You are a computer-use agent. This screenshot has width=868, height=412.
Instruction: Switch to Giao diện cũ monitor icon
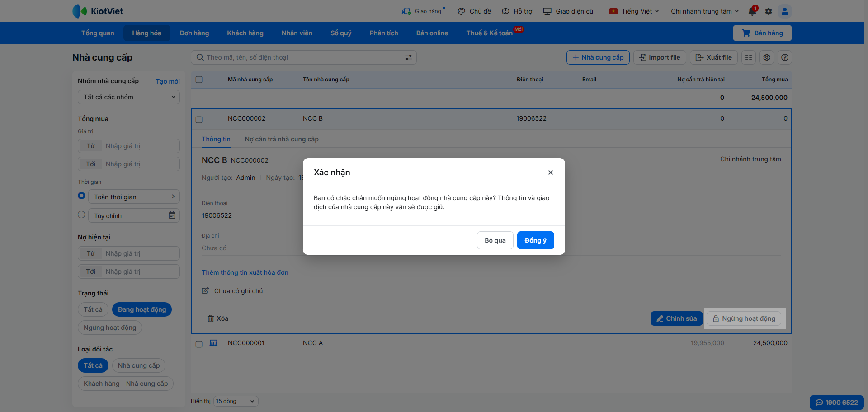(547, 11)
